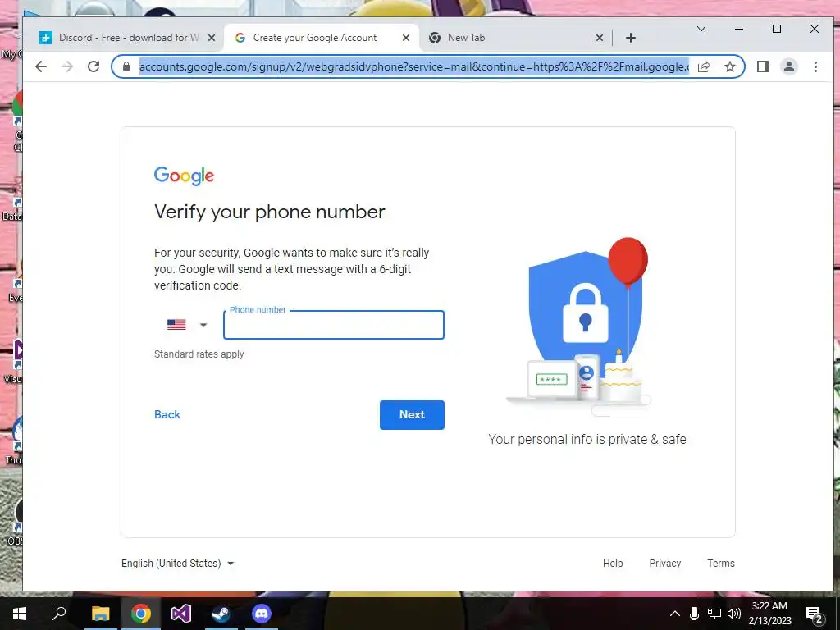Focus the Phone number input field
840x630 pixels.
[334, 325]
